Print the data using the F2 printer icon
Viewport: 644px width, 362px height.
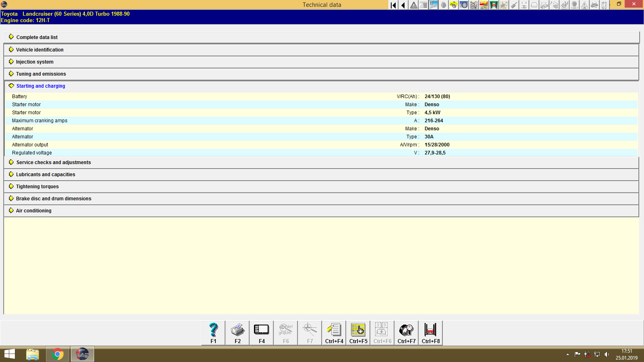pyautogui.click(x=237, y=333)
